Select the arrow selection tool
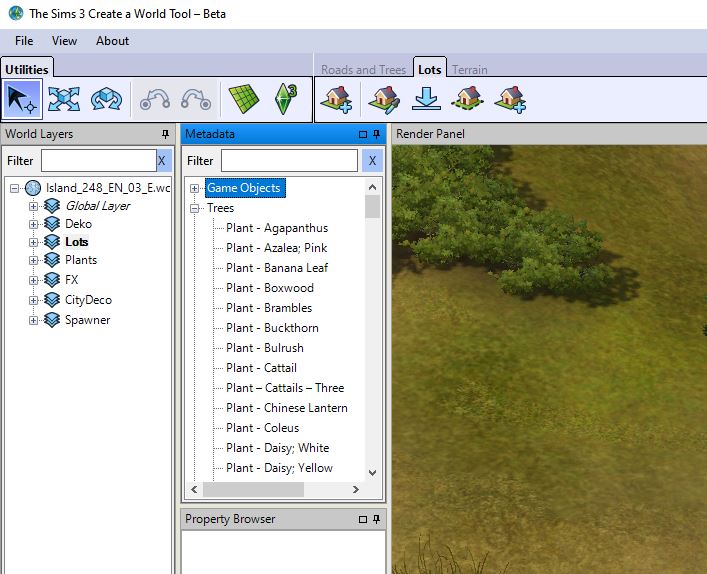Image resolution: width=707 pixels, height=574 pixels. (22, 99)
